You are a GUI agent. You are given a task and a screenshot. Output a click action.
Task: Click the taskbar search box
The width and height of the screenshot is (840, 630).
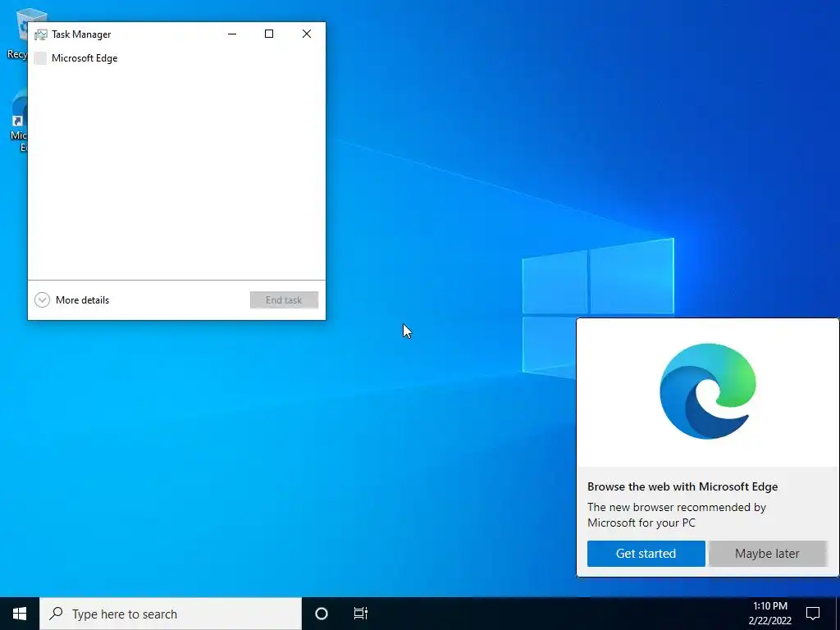[x=171, y=614]
